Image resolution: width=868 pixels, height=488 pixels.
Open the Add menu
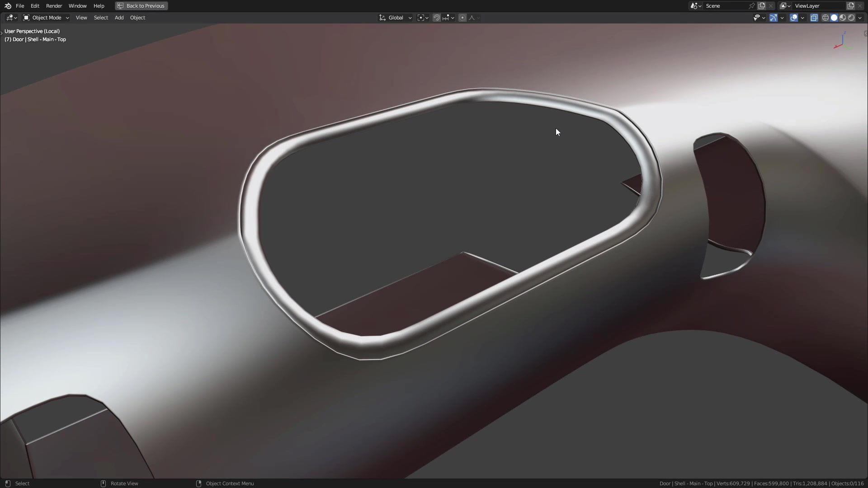pos(119,18)
